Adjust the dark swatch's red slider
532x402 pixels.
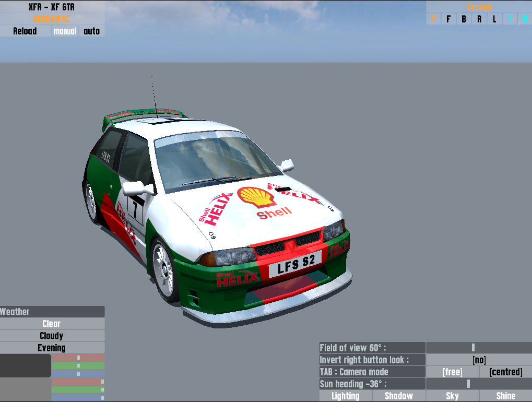tap(78, 358)
